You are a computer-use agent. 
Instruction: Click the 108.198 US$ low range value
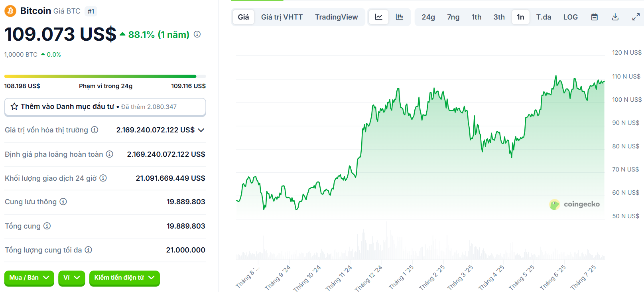coord(22,86)
